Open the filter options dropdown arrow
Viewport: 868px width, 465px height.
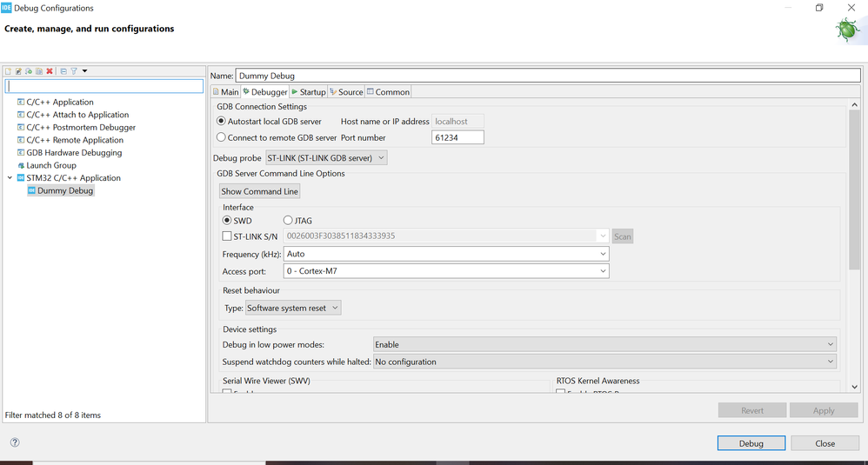[84, 71]
